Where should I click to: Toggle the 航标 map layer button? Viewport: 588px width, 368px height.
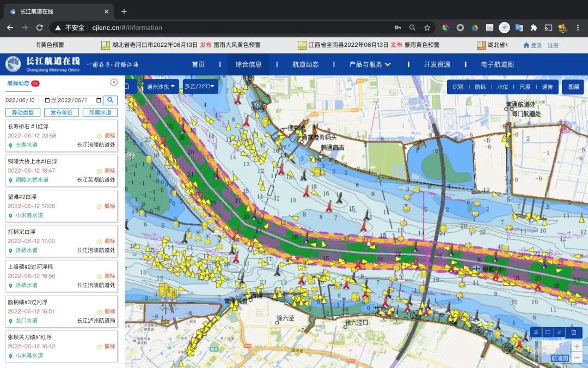(x=480, y=87)
